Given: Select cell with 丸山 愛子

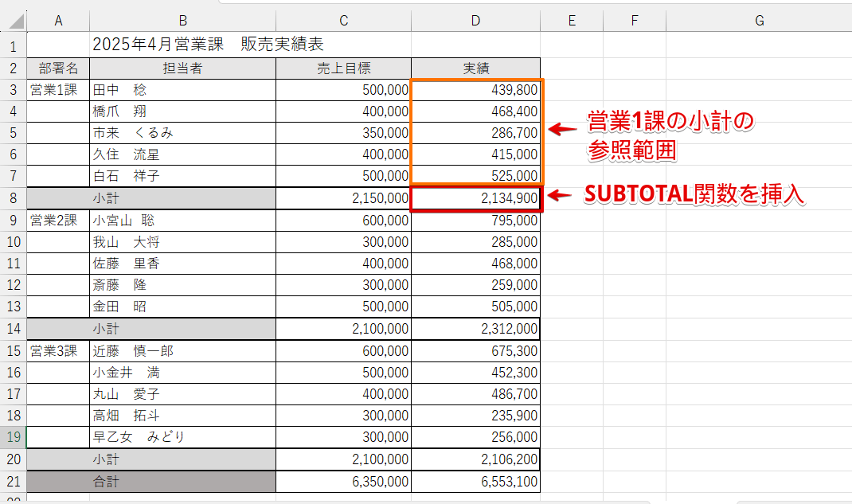Looking at the screenshot, I should tap(182, 394).
